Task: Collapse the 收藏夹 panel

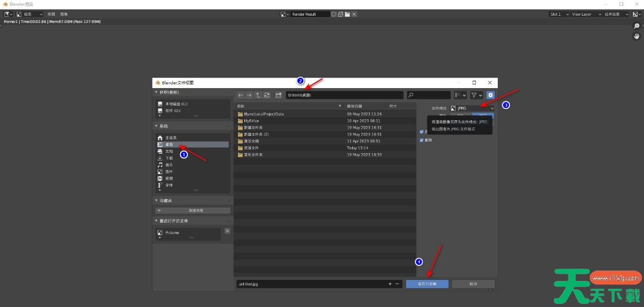Action: (x=157, y=201)
